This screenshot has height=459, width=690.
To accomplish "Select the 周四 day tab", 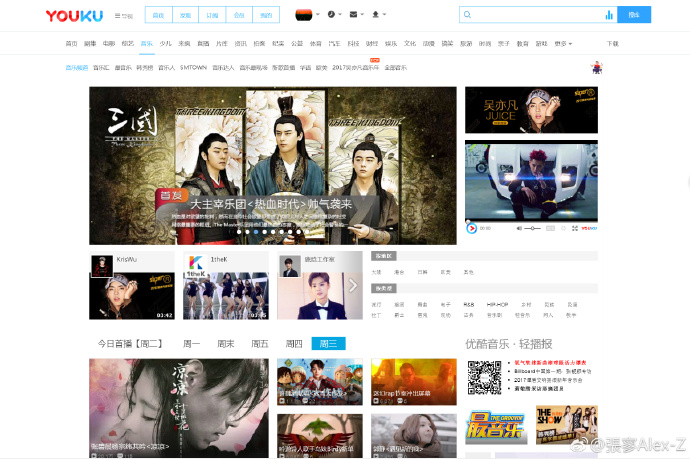I will coord(294,344).
